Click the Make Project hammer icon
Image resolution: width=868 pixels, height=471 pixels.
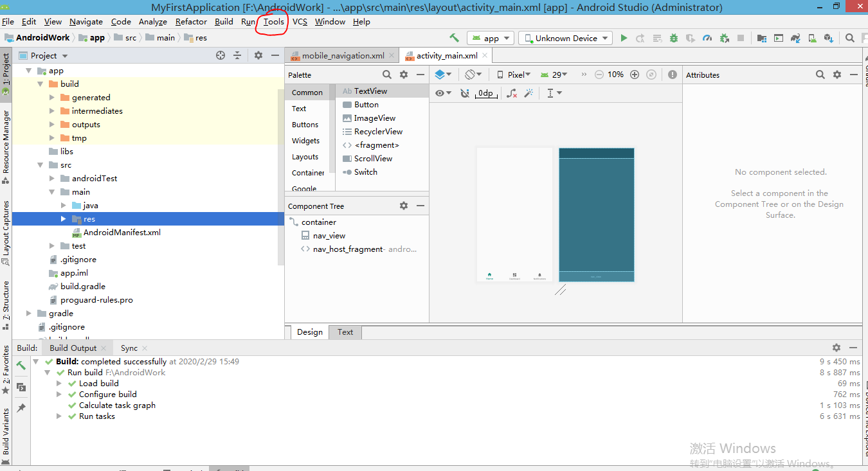[455, 38]
